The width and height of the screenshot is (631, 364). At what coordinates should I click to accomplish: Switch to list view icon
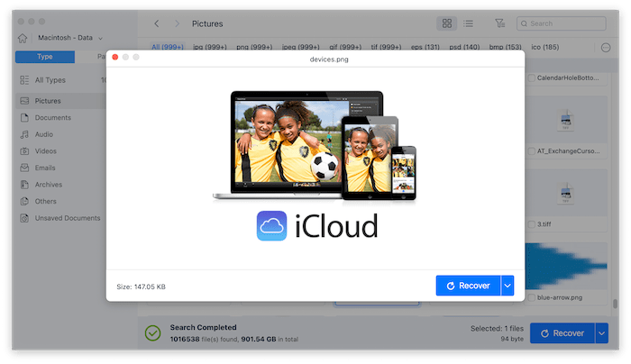coord(469,23)
